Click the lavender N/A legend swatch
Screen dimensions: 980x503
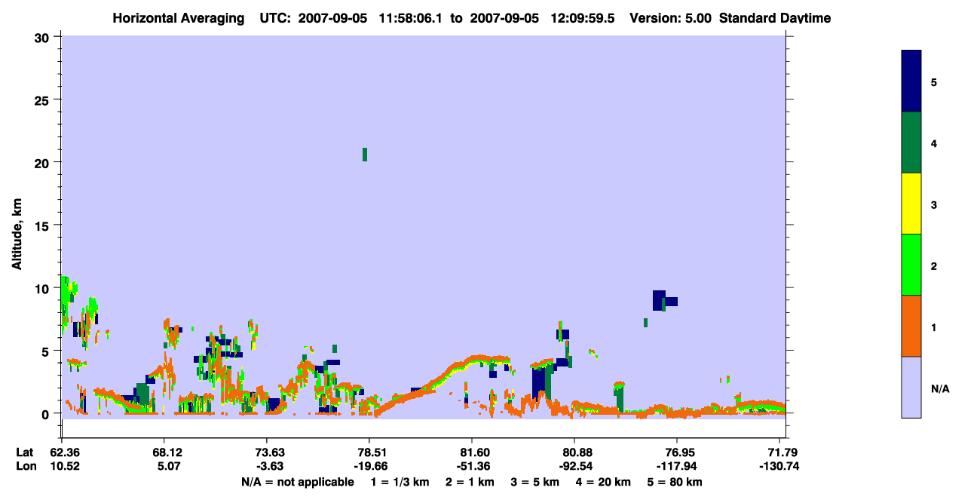911,387
